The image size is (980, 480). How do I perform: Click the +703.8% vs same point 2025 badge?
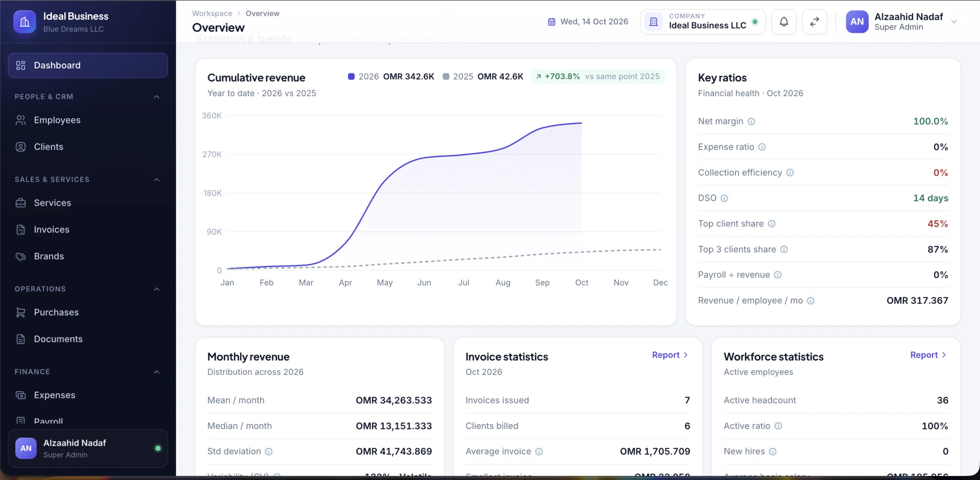coord(597,77)
